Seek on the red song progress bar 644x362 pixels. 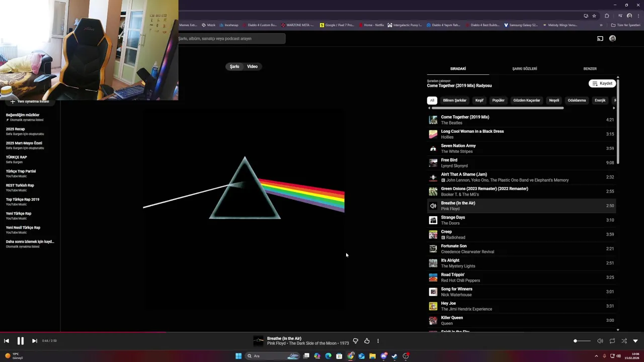322,332
